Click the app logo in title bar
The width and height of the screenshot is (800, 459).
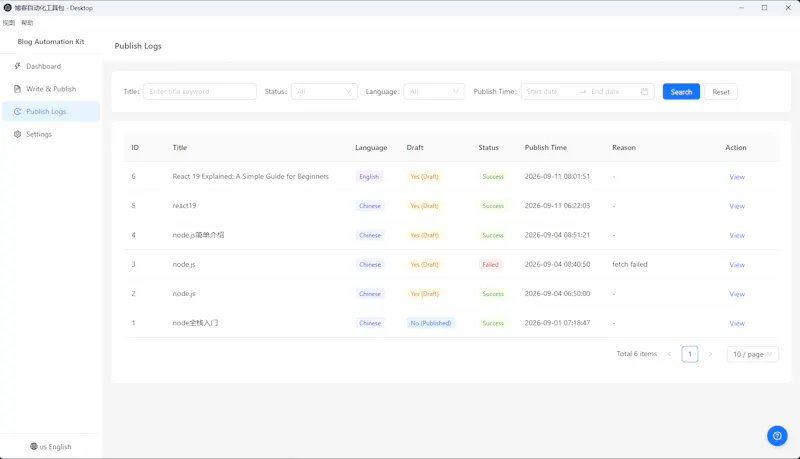click(8, 8)
